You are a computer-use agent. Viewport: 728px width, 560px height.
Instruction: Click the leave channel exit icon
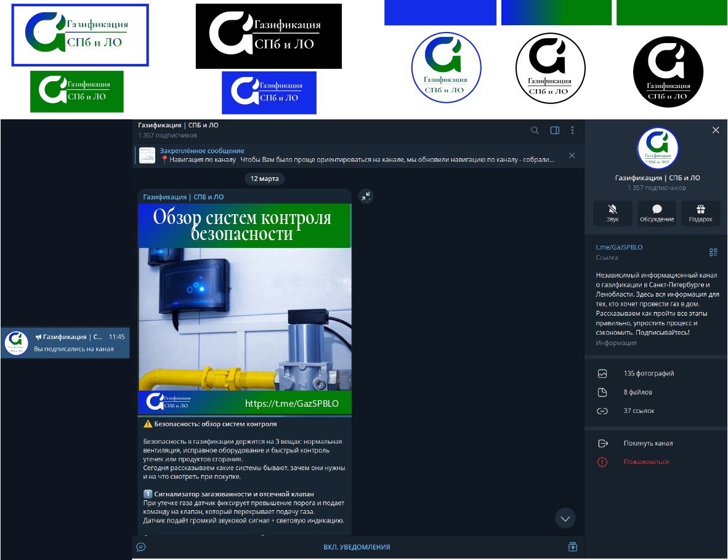602,443
